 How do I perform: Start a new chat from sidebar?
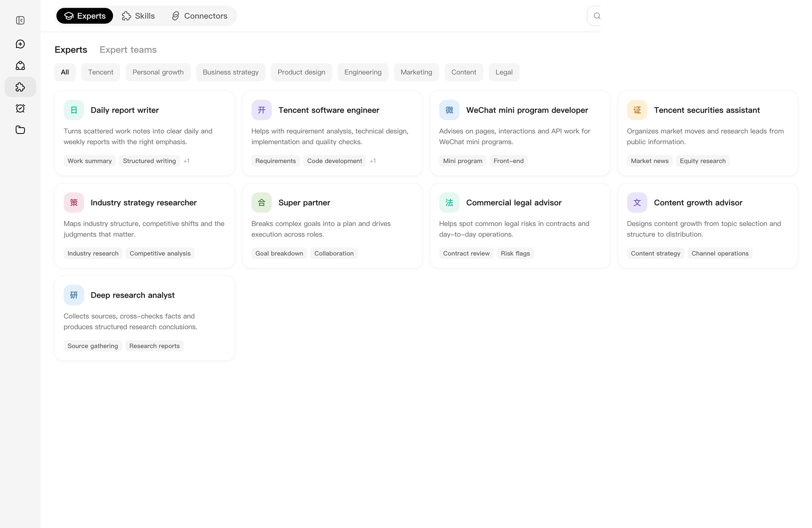[x=20, y=44]
